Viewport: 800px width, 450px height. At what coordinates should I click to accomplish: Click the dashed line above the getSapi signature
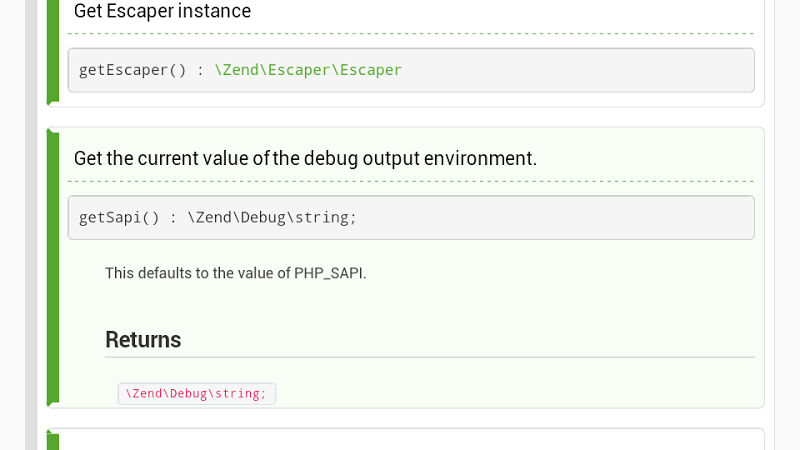pos(410,181)
